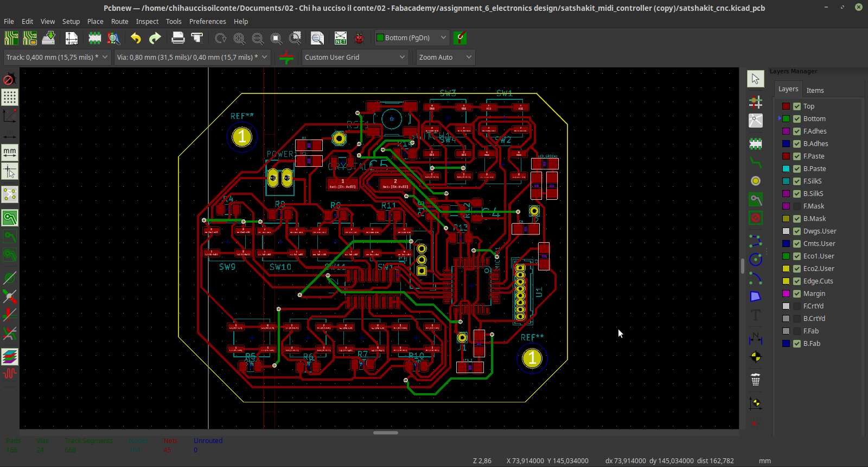Uncheck the B.Adhes layer checkbox
Viewport: 868px width, 467px height.
pyautogui.click(x=797, y=144)
